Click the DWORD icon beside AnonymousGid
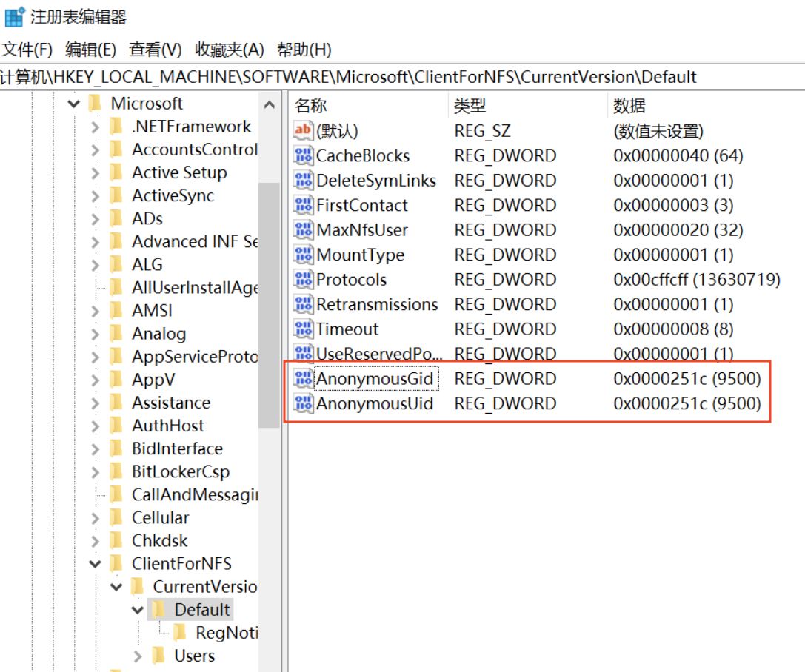Screen dimensions: 805x672 click(x=304, y=379)
